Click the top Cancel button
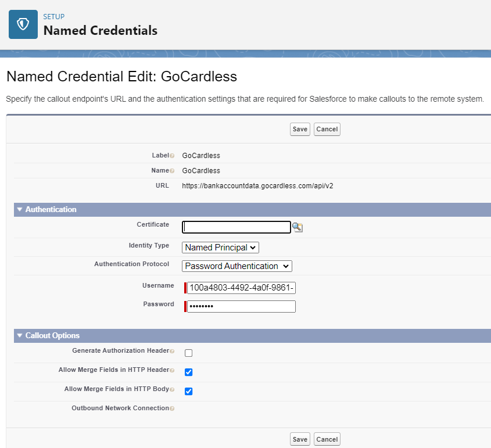The height and width of the screenshot is (448, 491). (x=327, y=130)
